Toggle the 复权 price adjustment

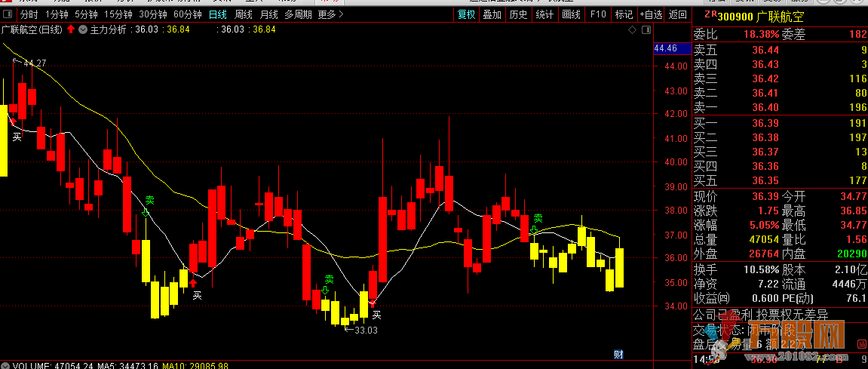(466, 14)
